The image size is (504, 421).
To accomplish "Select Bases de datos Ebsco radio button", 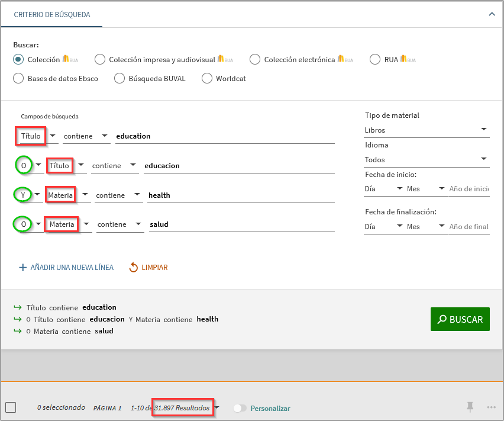I will [x=18, y=78].
